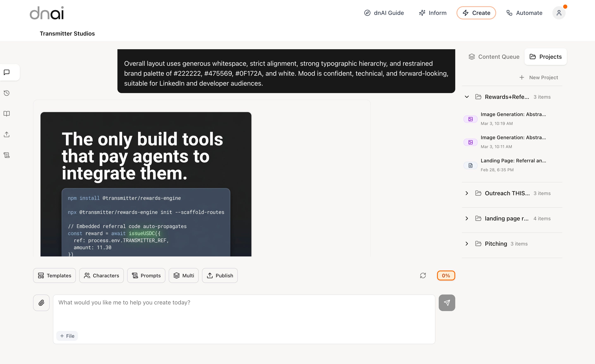This screenshot has height=364, width=595.
Task: Click the chat bubble icon in left sidebar
Action: point(7,72)
